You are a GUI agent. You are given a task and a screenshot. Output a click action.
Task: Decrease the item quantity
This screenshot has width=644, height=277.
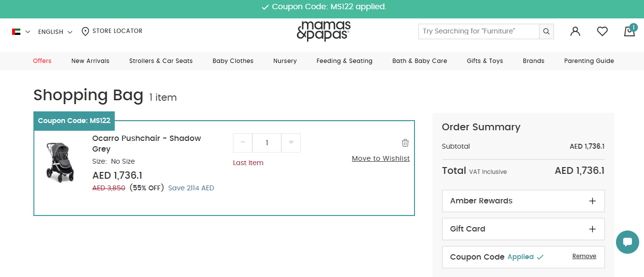(x=243, y=143)
